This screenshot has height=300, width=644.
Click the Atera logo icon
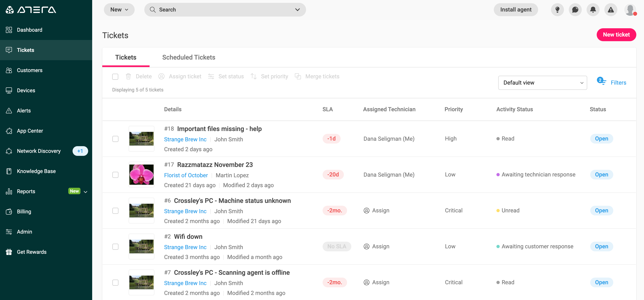coord(10,10)
